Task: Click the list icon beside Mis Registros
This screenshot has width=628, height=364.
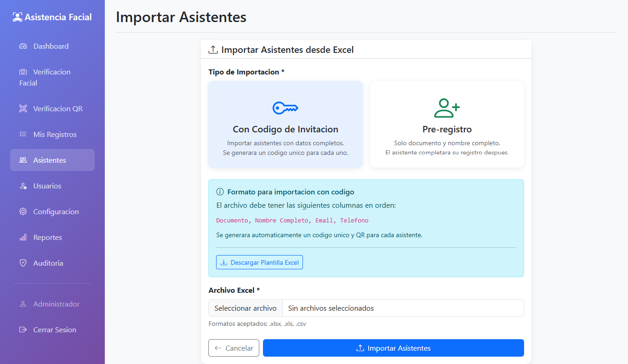Action: (x=23, y=135)
